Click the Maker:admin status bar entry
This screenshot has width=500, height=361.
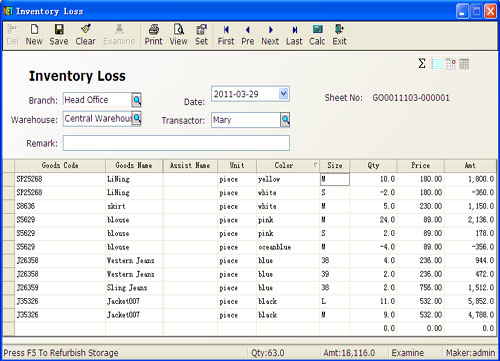[x=470, y=353]
